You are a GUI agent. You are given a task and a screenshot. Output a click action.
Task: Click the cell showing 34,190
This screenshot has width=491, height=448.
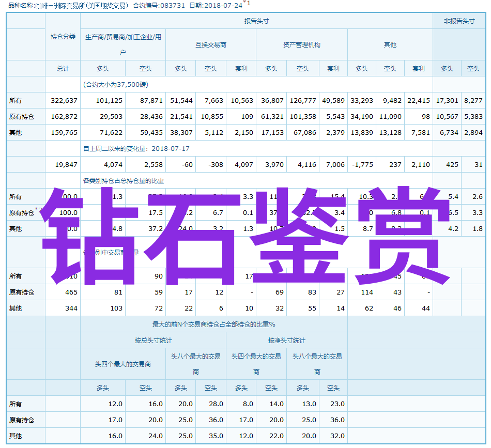coord(362,116)
